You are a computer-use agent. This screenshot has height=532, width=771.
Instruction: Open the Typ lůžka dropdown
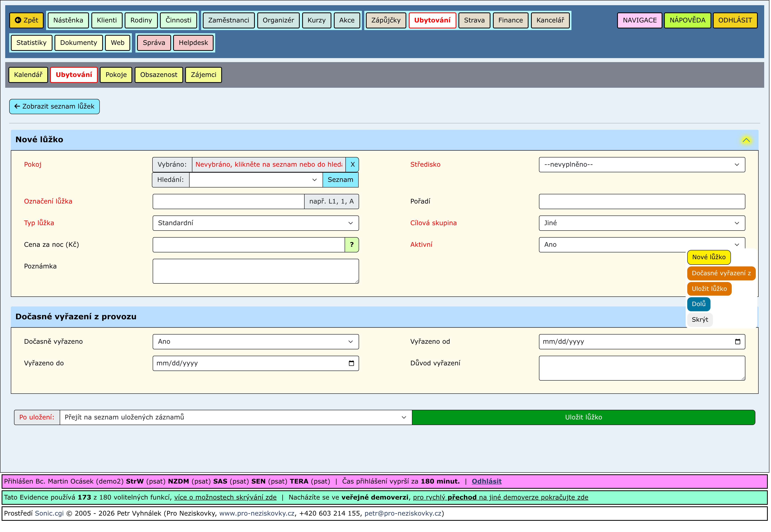pyautogui.click(x=255, y=223)
